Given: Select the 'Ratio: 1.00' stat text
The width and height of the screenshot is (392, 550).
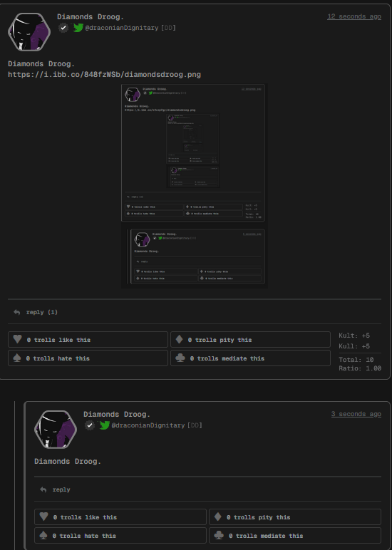Looking at the screenshot, I should [x=360, y=368].
